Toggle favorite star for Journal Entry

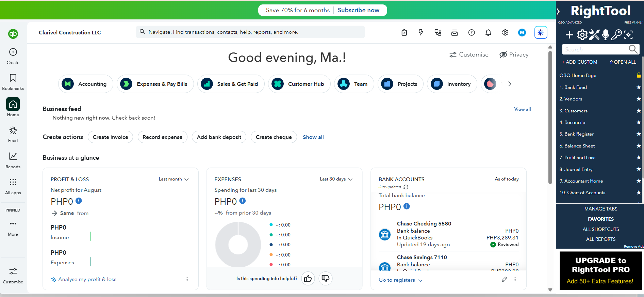(x=639, y=169)
